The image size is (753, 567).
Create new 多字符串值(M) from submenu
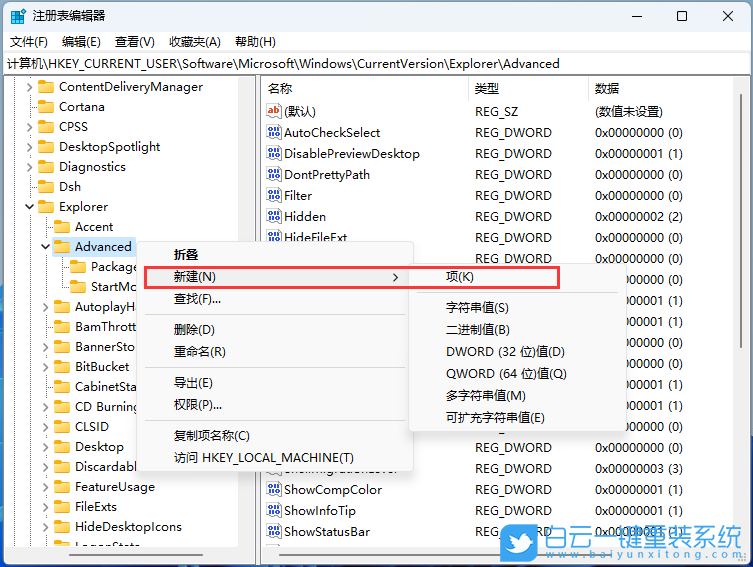pos(517,396)
